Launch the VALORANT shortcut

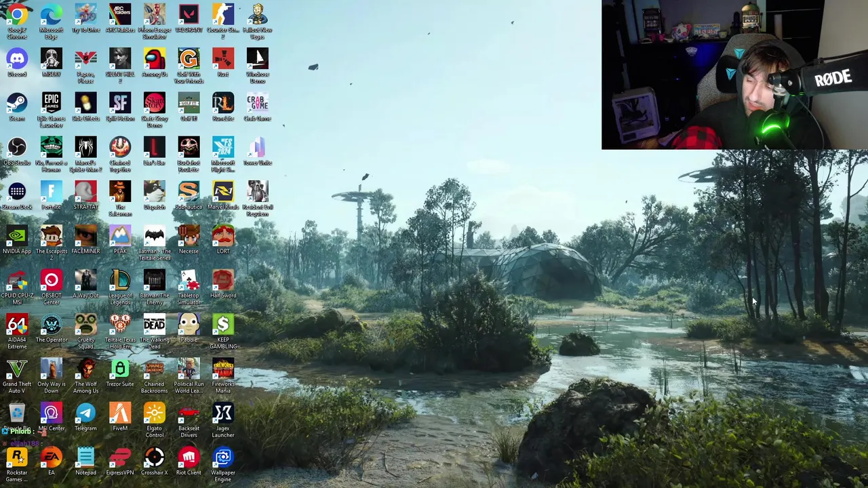(x=189, y=18)
